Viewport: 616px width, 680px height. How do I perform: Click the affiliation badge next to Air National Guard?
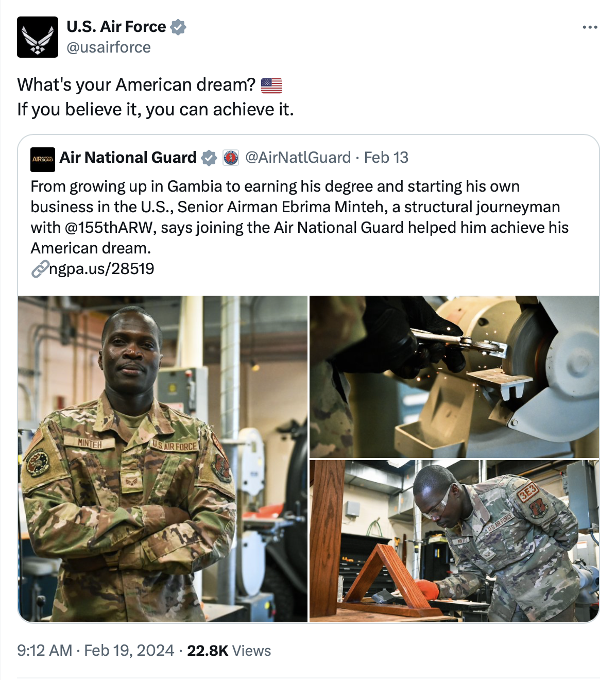point(231,158)
